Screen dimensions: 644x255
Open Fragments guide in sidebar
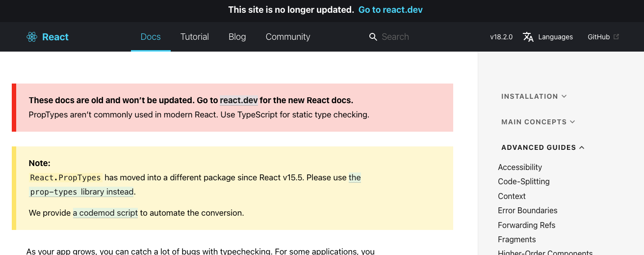click(517, 239)
